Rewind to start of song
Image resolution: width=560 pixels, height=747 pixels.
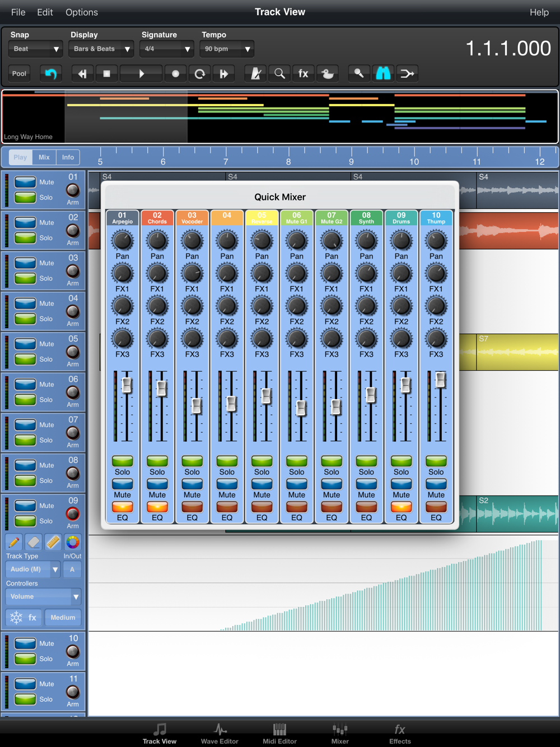tap(82, 73)
